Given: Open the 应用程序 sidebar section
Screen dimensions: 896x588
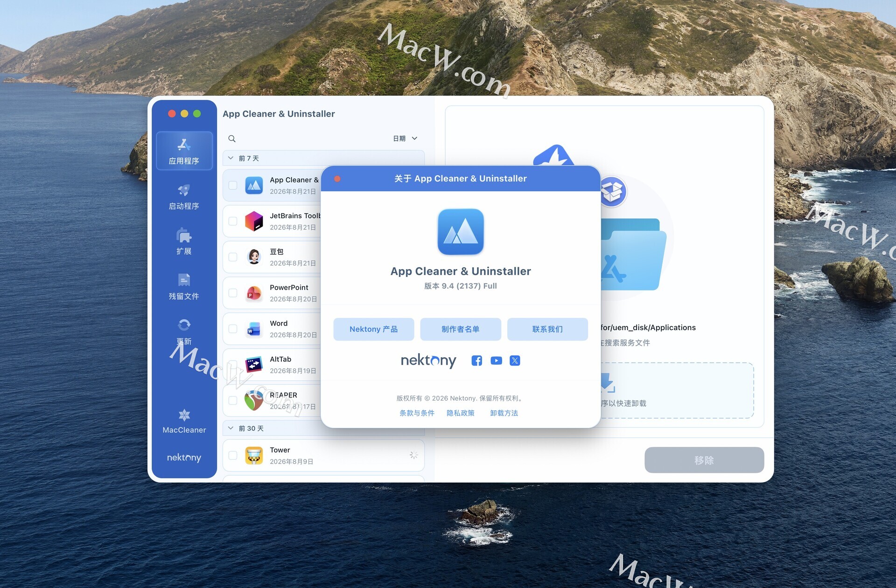Looking at the screenshot, I should [x=184, y=151].
